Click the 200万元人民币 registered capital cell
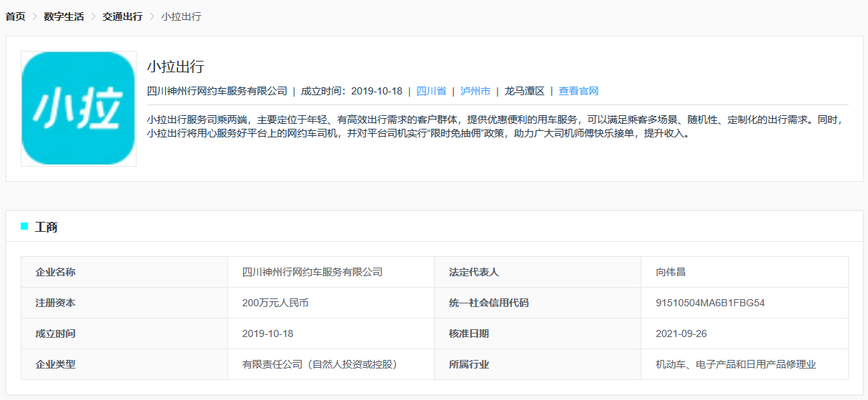Screen dimensions: 868x400 pos(275,303)
